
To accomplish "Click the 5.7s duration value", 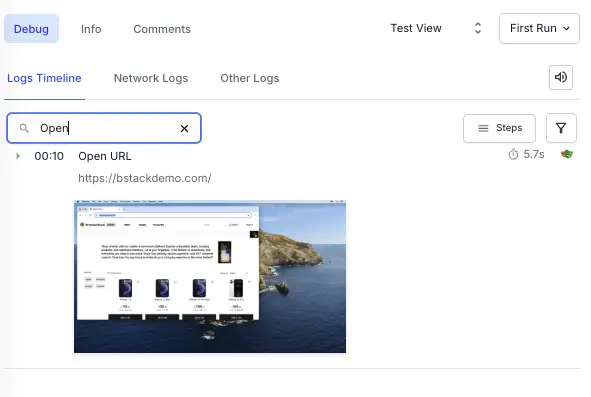I will (534, 154).
